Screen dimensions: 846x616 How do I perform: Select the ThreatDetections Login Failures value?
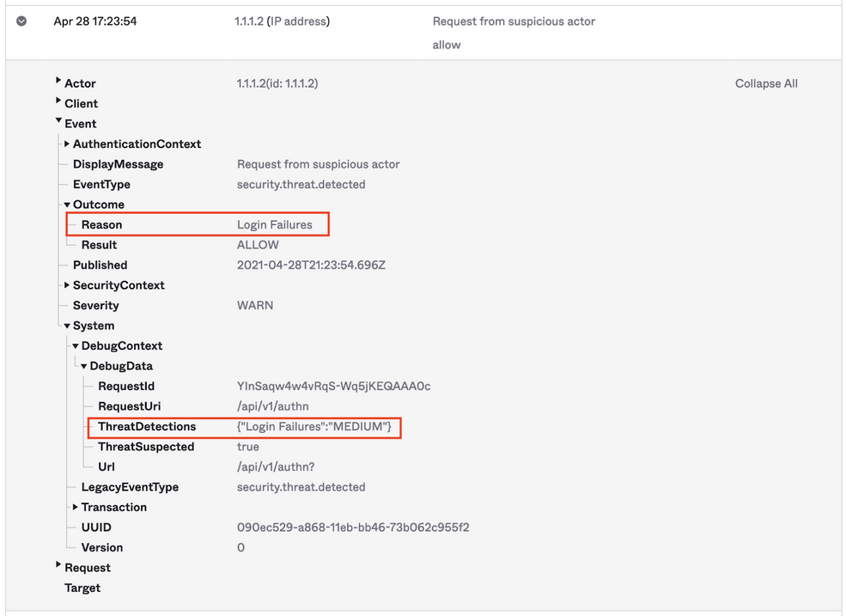point(314,427)
